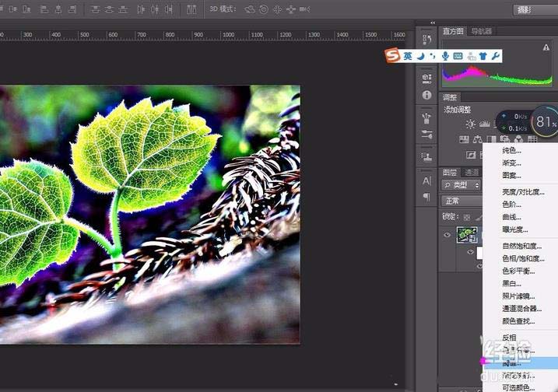
Task: Click the histogram warning triangle icon
Action: click(x=546, y=48)
